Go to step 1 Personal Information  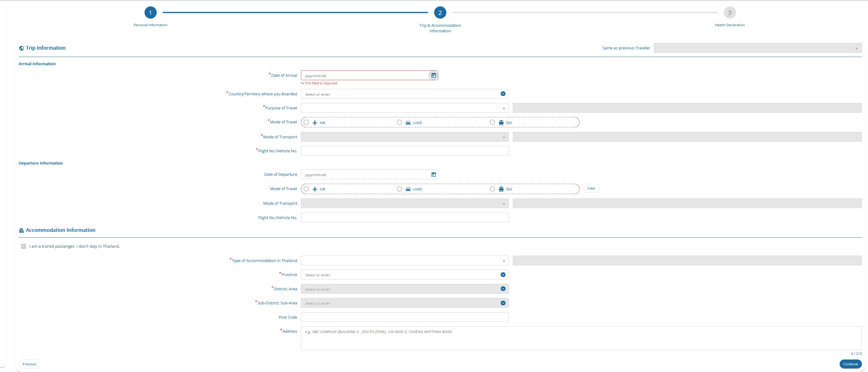(x=150, y=13)
